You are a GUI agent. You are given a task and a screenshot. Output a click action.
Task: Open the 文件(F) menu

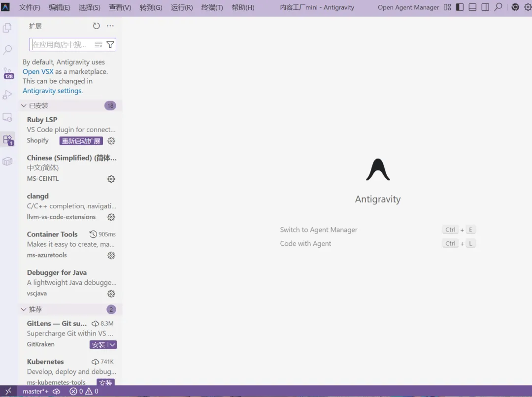(x=29, y=7)
